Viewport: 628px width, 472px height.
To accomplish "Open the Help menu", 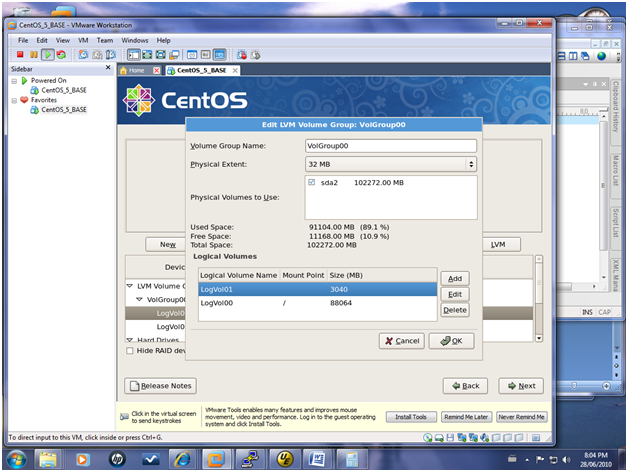I will [163, 40].
